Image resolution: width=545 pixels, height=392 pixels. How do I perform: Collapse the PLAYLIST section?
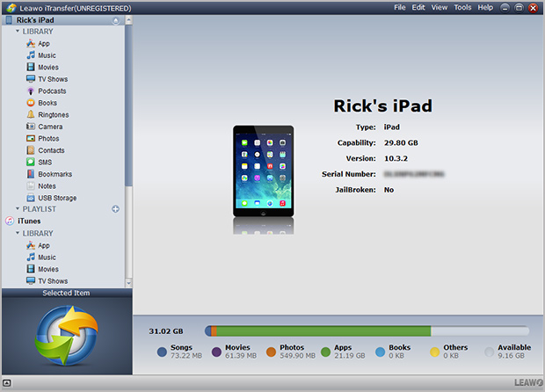(18, 208)
